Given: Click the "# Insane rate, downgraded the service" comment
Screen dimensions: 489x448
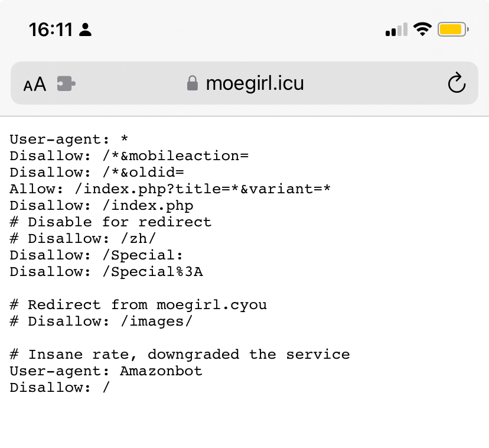Looking at the screenshot, I should 180,355.
